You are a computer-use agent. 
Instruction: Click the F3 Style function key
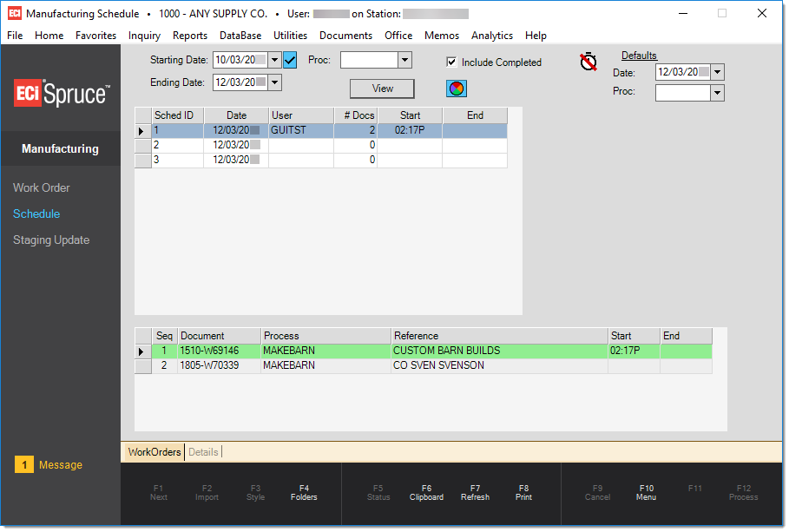[255, 492]
